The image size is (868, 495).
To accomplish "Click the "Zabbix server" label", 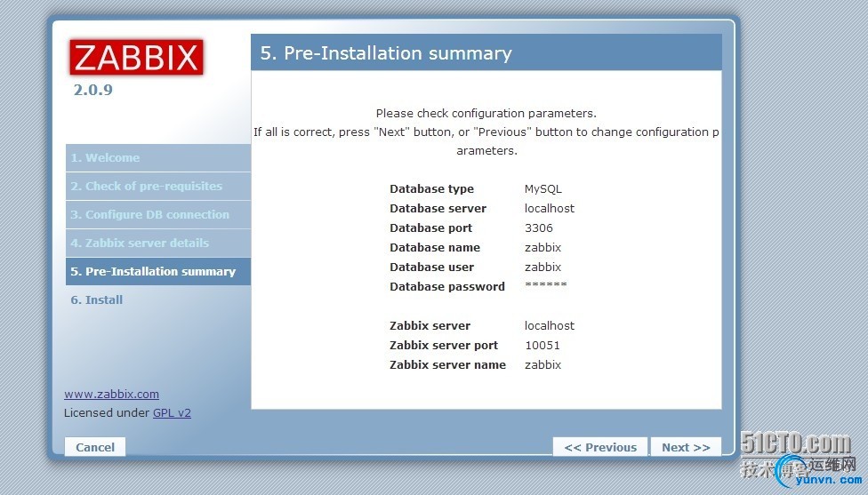I will [x=430, y=326].
